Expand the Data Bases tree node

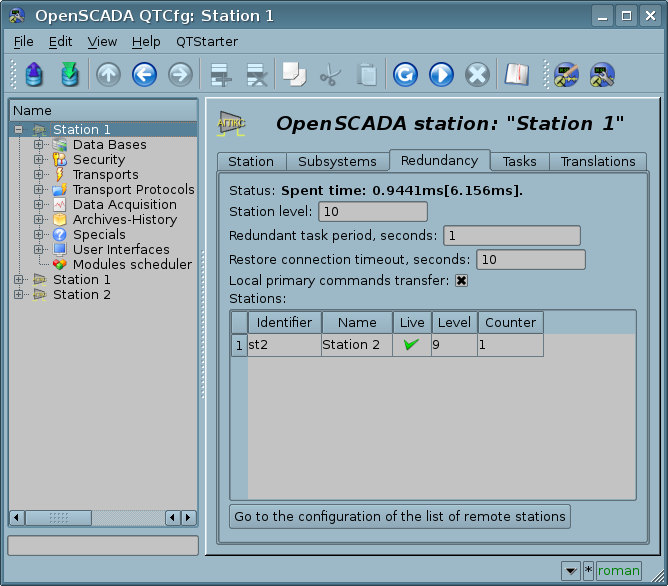pyautogui.click(x=38, y=145)
